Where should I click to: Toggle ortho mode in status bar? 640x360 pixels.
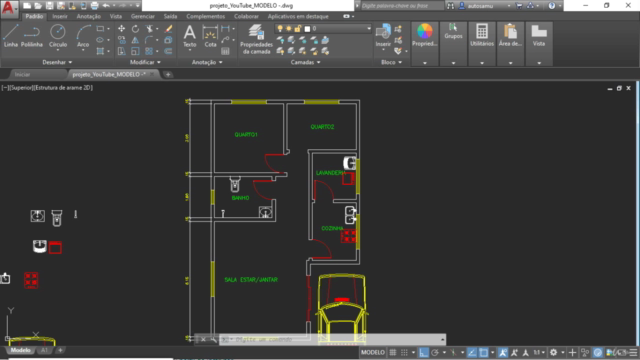423,352
